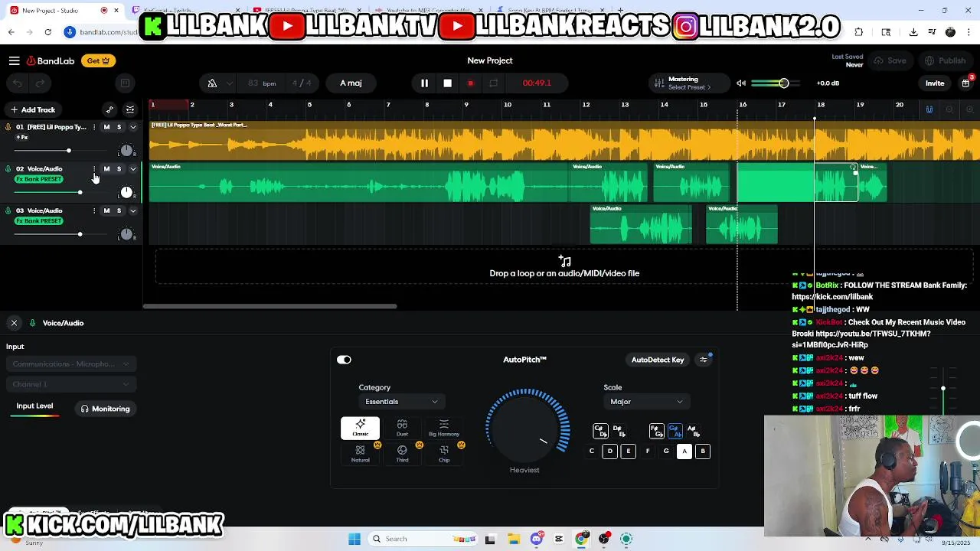The width and height of the screenshot is (980, 551).
Task: Mute track 01 Lil Poppa beat
Action: (x=106, y=127)
